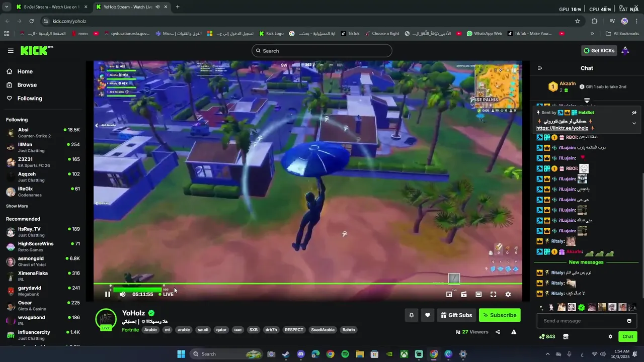
Task: Open player settings gear
Action: point(508,294)
